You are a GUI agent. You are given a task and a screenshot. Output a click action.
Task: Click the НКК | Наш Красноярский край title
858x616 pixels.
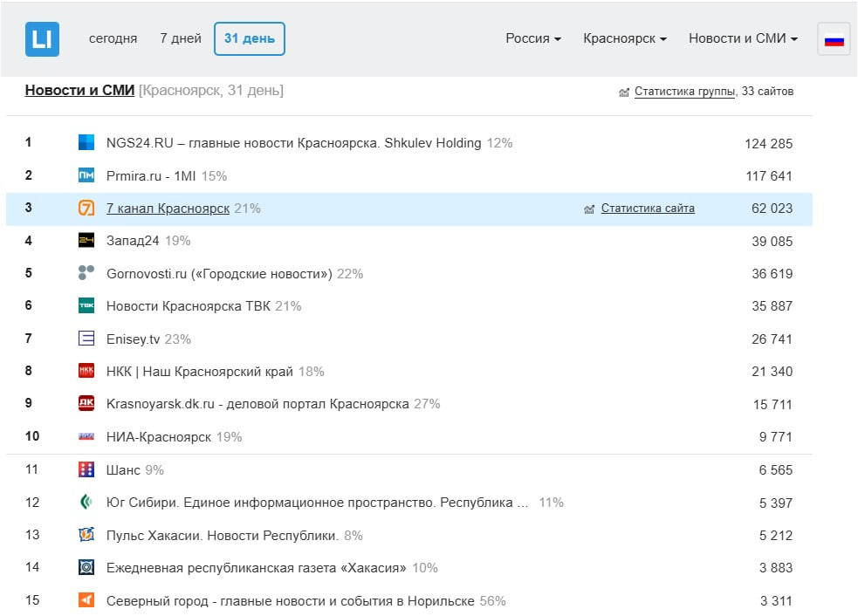[x=200, y=372]
